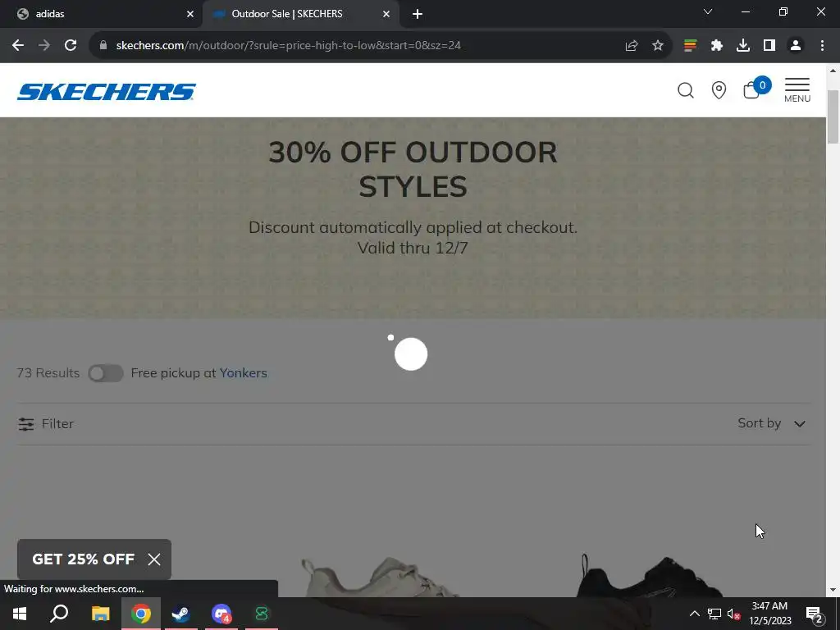The height and width of the screenshot is (630, 840).
Task: Open a new browser tab
Action: coord(418,14)
